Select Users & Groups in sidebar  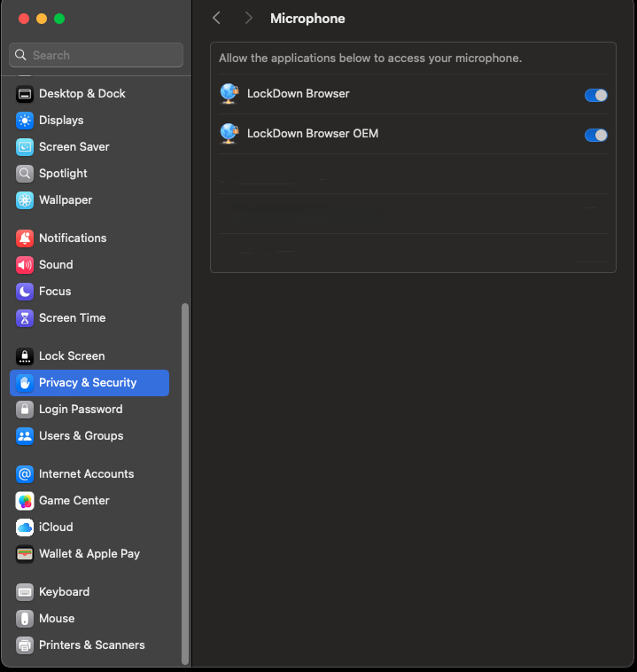tap(89, 436)
